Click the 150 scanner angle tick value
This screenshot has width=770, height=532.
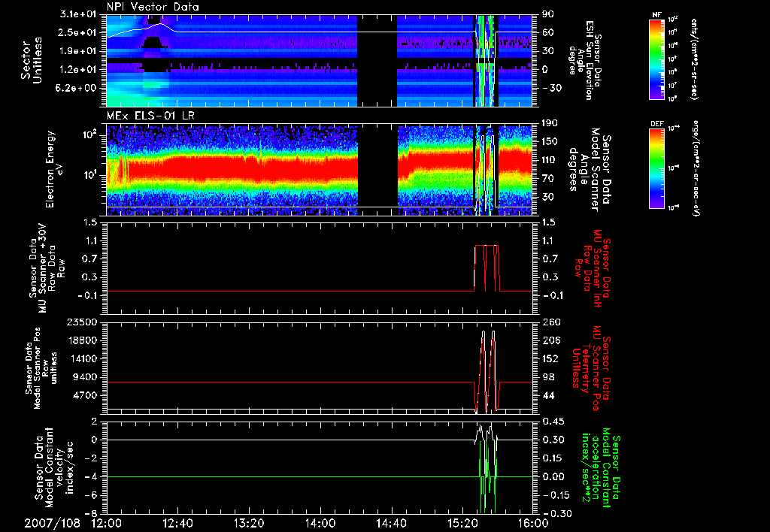(x=550, y=141)
